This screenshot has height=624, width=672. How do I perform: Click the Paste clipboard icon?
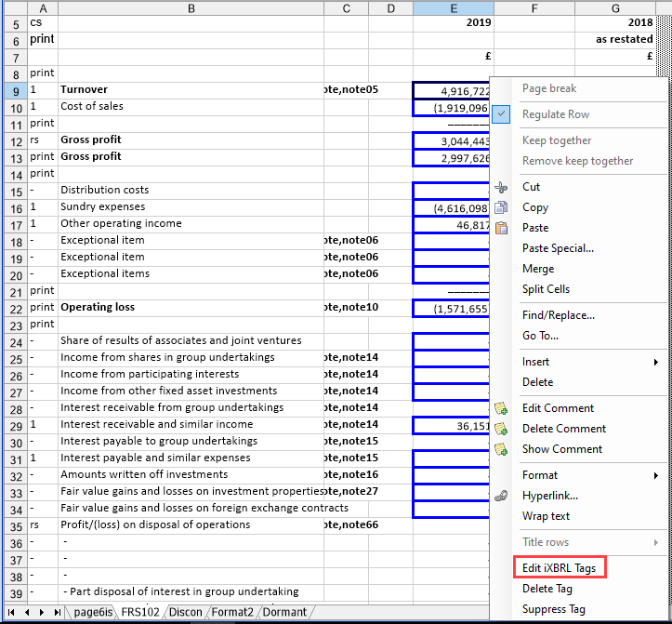(501, 228)
